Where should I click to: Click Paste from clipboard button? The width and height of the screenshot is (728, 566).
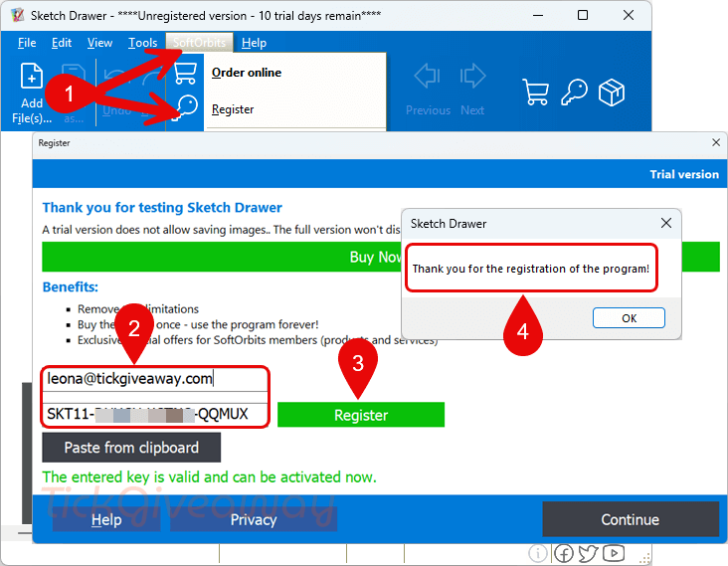[x=131, y=448]
